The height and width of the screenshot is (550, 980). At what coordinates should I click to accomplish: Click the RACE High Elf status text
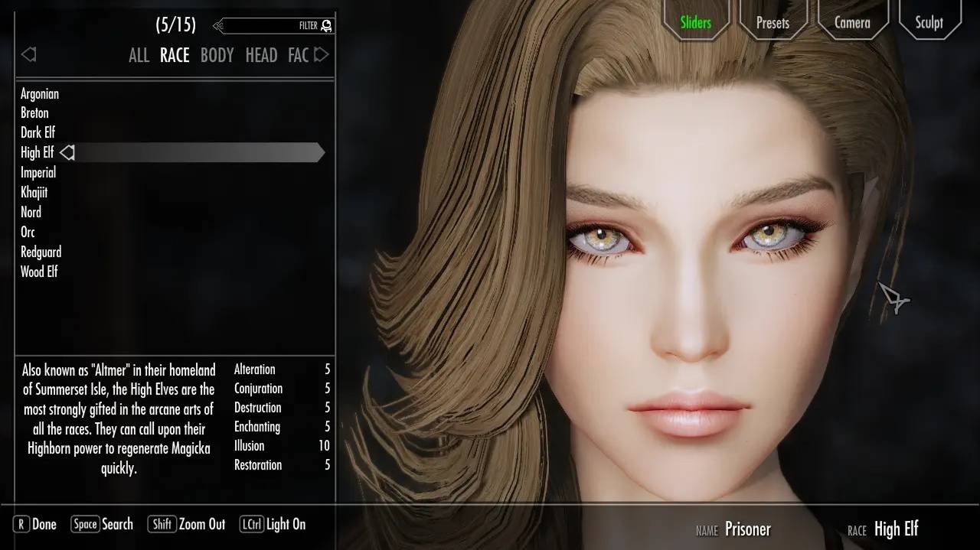(x=883, y=529)
